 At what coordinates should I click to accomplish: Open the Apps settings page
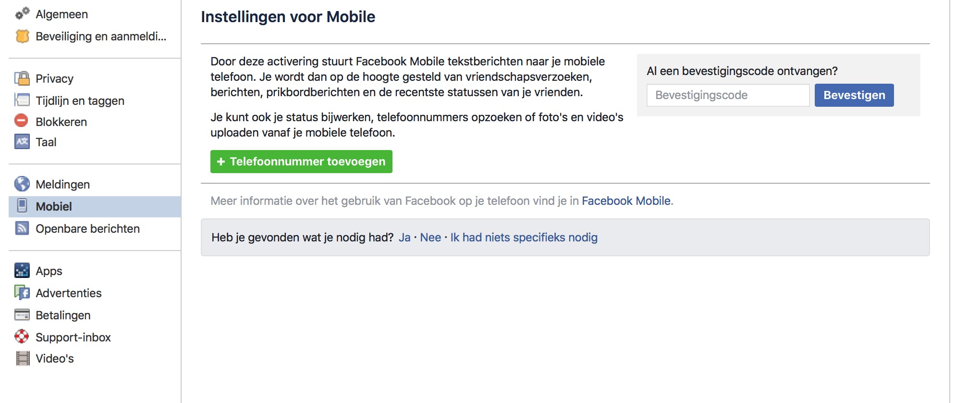click(x=49, y=271)
